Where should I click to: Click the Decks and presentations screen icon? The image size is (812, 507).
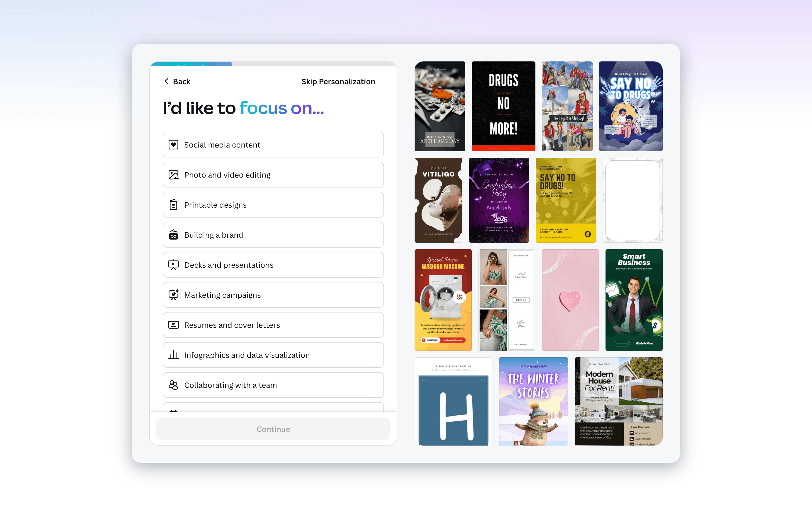pos(173,265)
